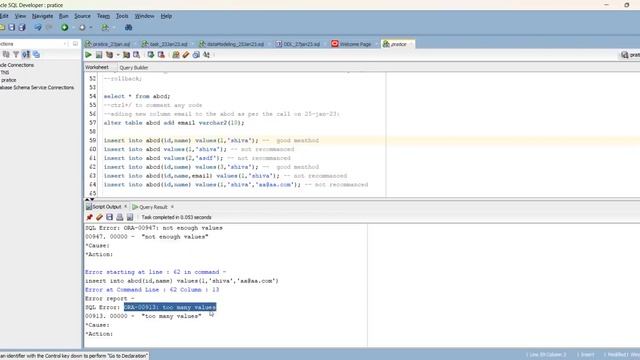640x360 pixels.
Task: Minimize the Connections panel
Action: [75, 44]
